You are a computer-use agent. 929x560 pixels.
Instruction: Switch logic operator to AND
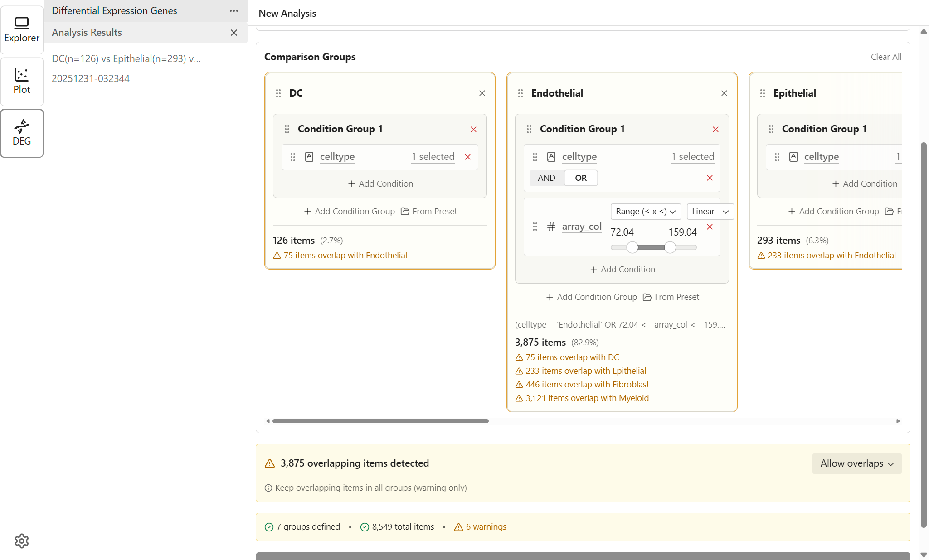tap(546, 178)
